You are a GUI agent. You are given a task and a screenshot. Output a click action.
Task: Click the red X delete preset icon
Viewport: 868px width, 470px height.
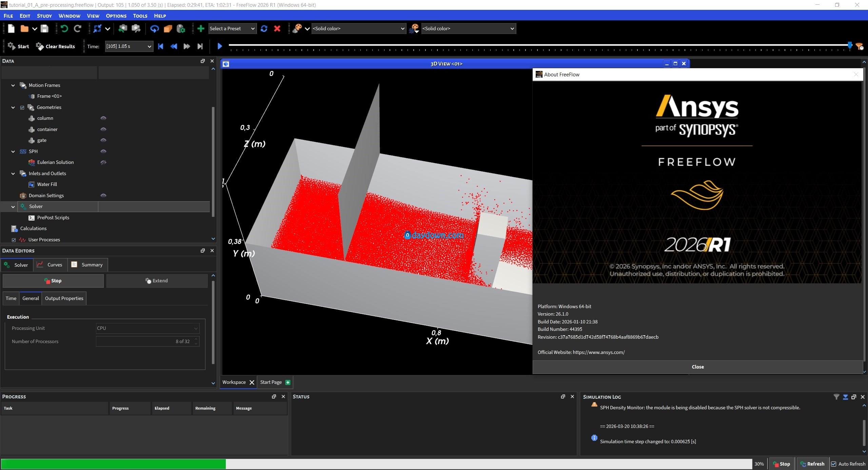pos(277,29)
